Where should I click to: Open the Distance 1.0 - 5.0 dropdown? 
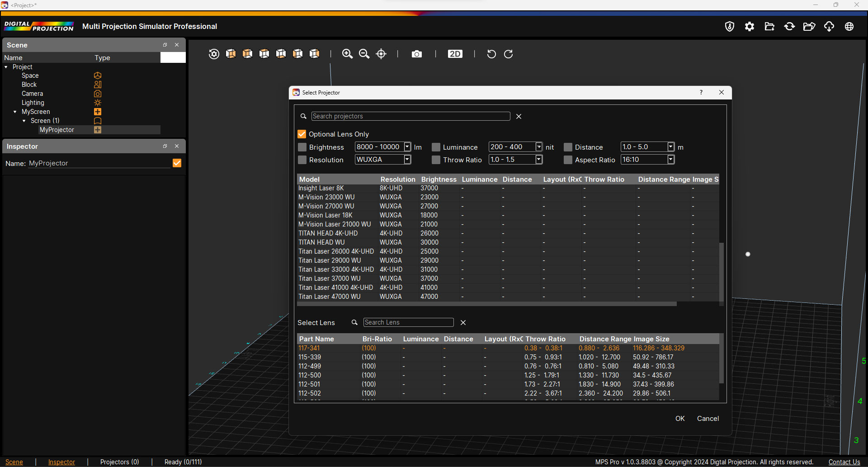coord(648,147)
